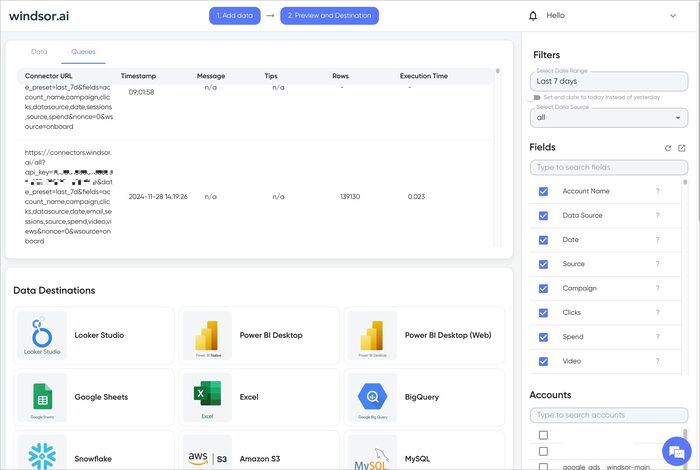Select Looker Studio destination icon

pos(42,336)
